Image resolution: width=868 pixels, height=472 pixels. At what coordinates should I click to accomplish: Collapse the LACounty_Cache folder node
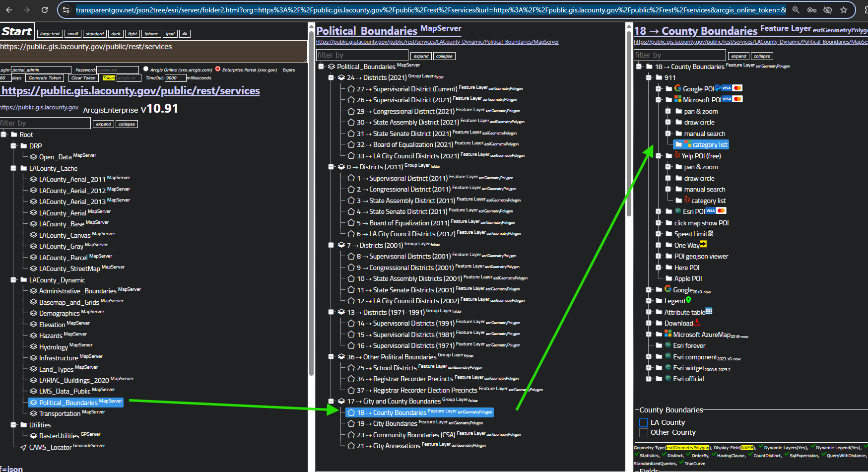[x=14, y=168]
